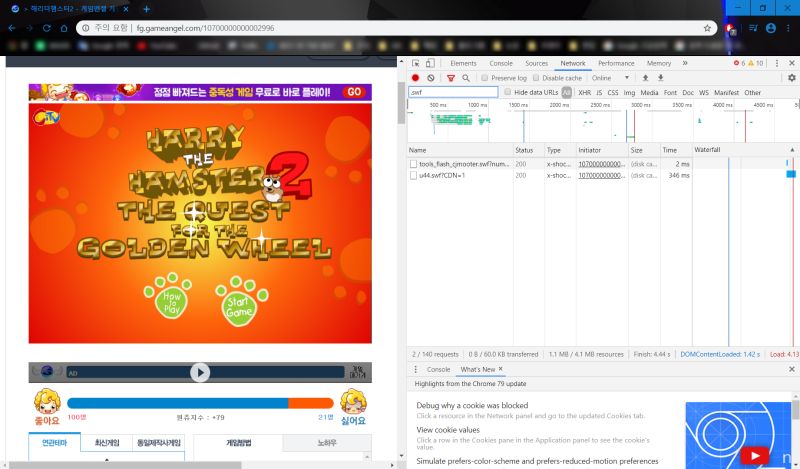This screenshot has width=800, height=469.
Task: Open the Sources panel tab
Action: coord(536,63)
